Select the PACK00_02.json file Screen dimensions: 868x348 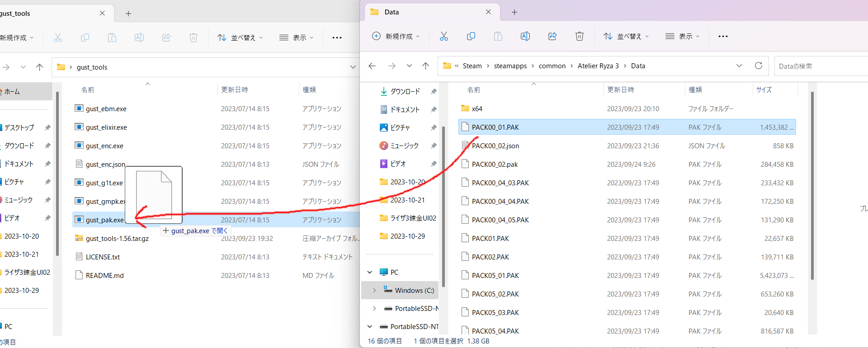pyautogui.click(x=495, y=146)
